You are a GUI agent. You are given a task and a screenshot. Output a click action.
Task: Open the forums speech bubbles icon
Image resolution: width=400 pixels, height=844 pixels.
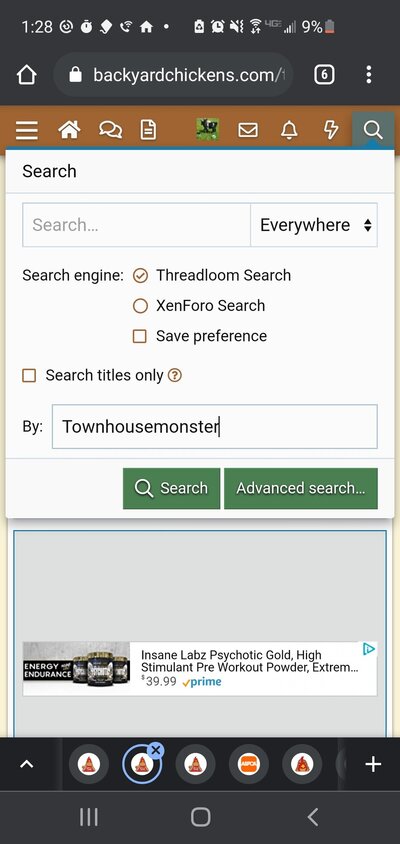tap(110, 130)
